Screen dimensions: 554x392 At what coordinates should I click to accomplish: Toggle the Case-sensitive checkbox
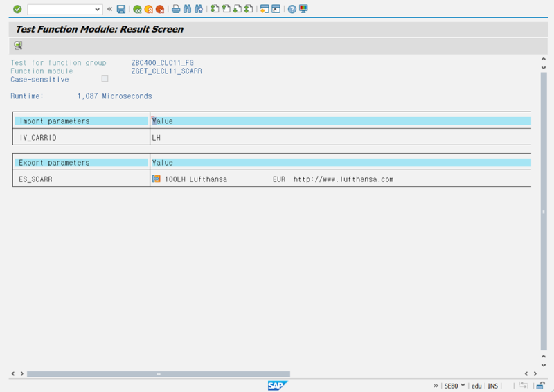coord(105,79)
